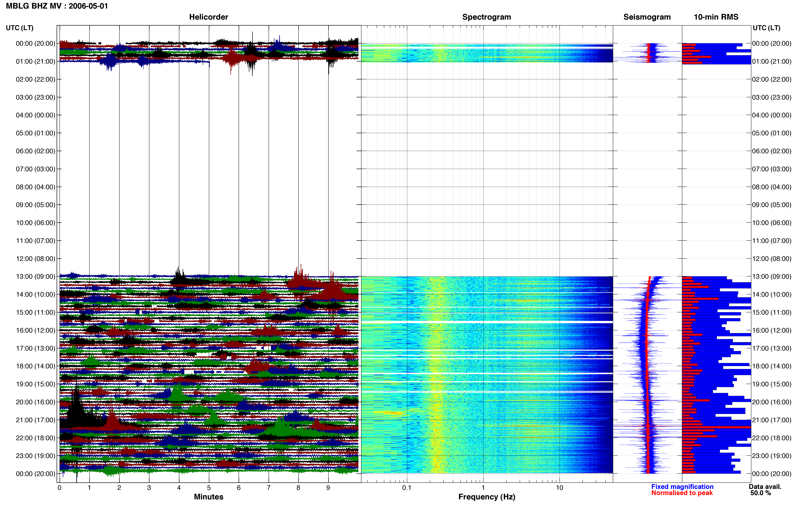Image resolution: width=812 pixels, height=508 pixels.
Task: Click right time label '08:00 (04:00)'
Action: click(x=772, y=187)
